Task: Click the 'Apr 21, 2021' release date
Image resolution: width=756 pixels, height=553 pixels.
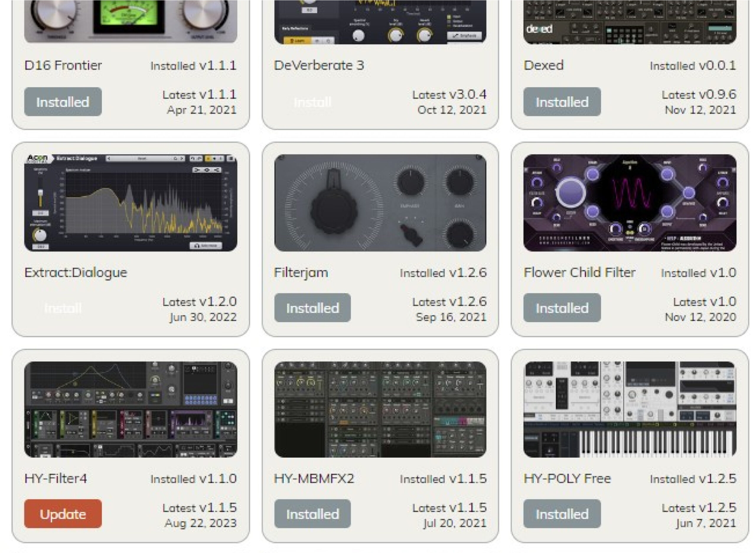Action: tap(202, 110)
